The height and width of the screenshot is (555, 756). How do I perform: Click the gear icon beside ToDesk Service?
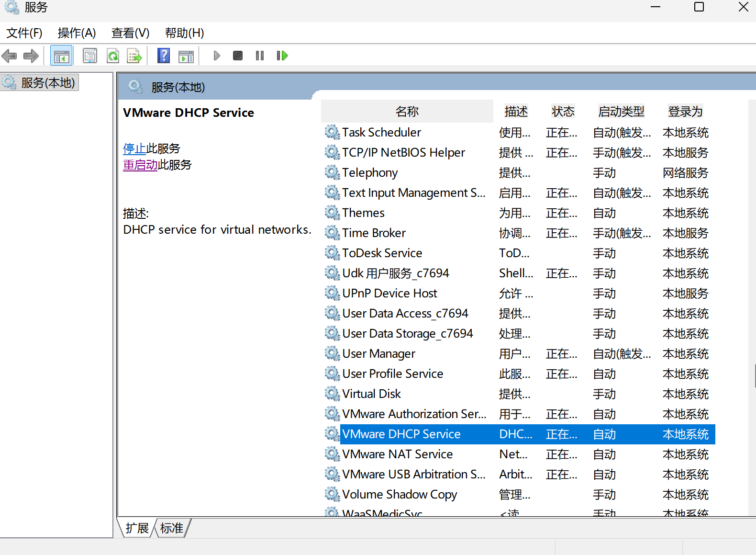pos(332,252)
